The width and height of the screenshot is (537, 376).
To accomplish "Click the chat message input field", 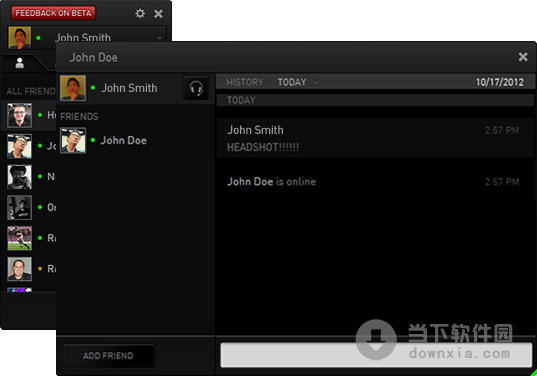I will 376,355.
